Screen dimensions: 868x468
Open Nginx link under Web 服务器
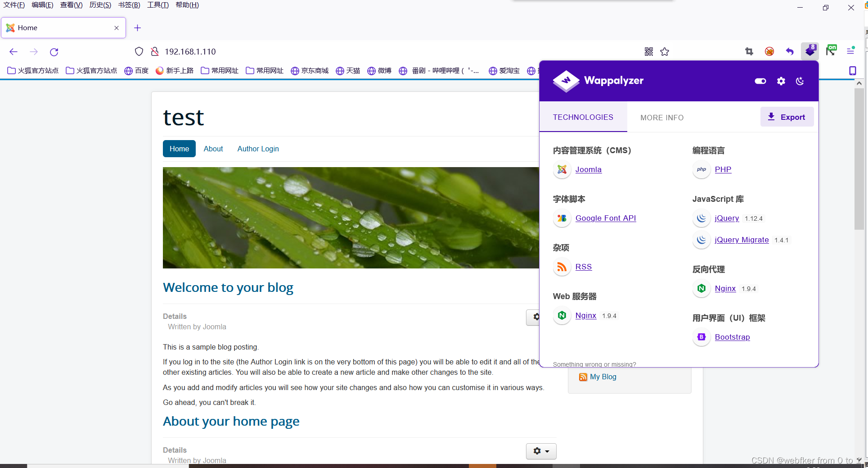586,315
